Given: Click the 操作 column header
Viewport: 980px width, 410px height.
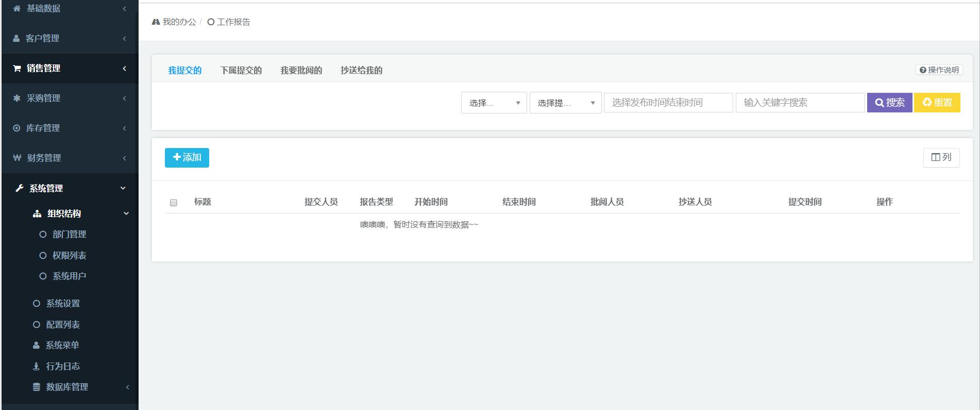Looking at the screenshot, I should (885, 202).
